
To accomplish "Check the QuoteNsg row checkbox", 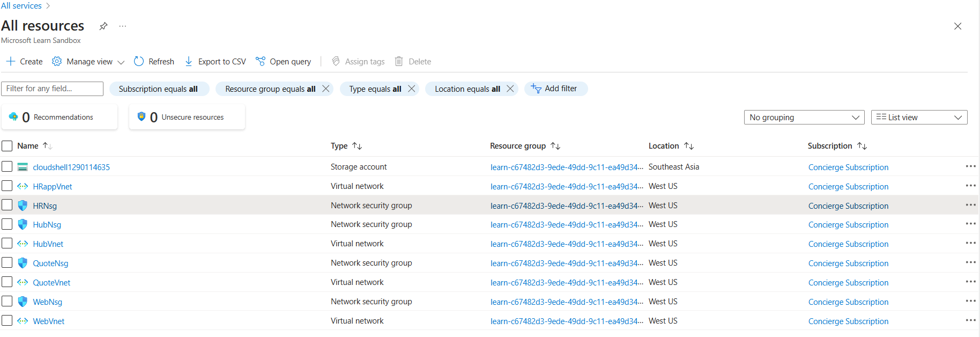I will tap(7, 263).
